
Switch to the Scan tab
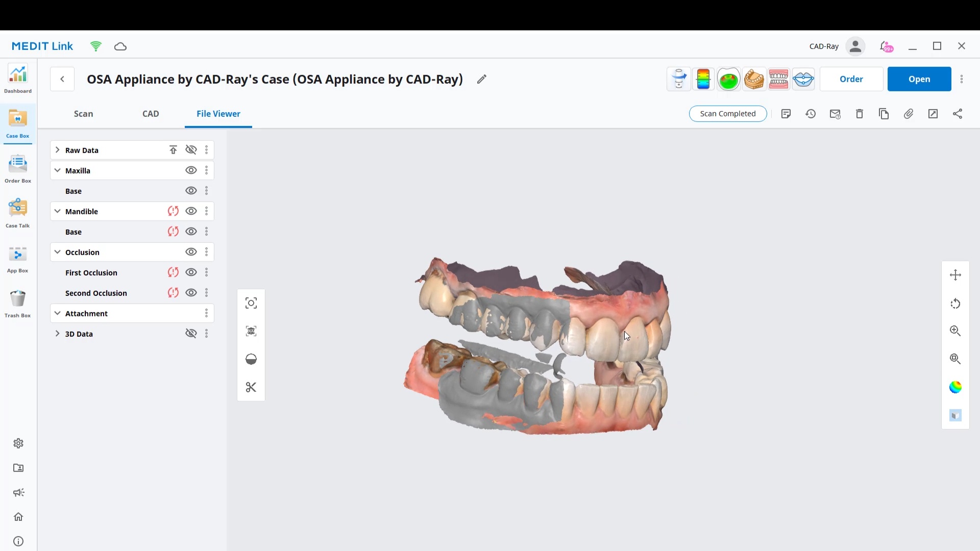point(83,114)
